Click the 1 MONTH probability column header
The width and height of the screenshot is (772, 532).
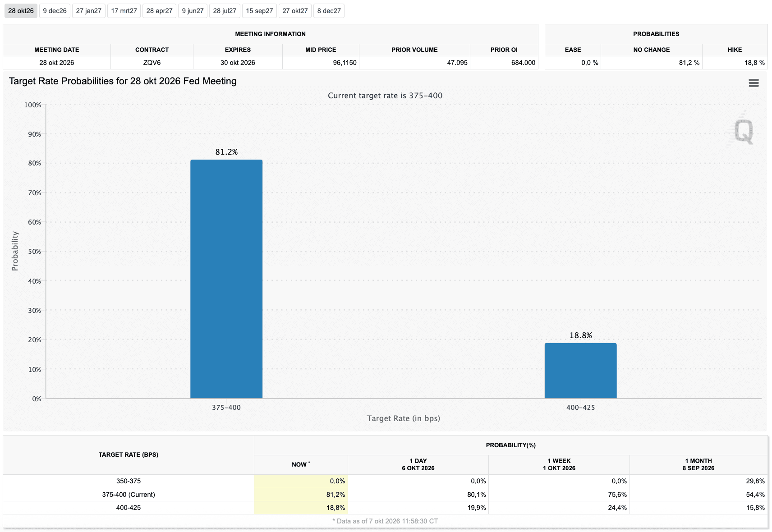pyautogui.click(x=698, y=464)
